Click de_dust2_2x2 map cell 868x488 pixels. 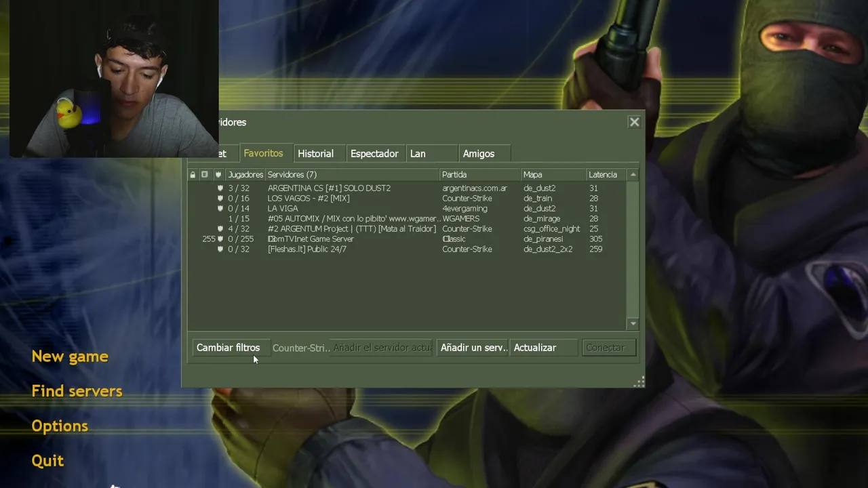[548, 249]
